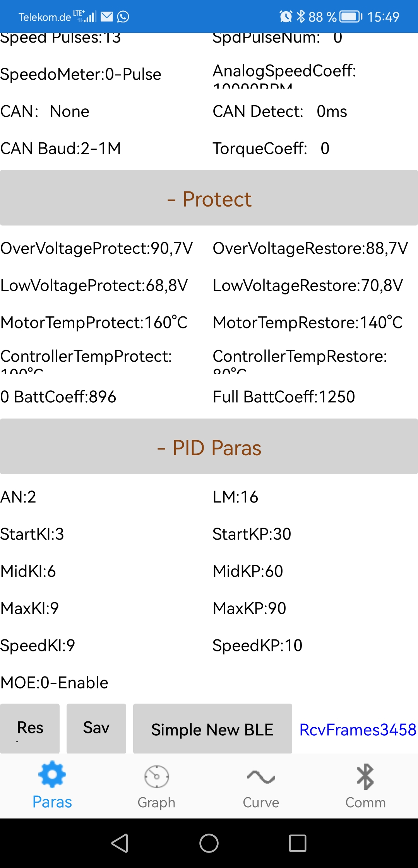
Task: Tap the mail notification icon in status bar
Action: tap(107, 17)
